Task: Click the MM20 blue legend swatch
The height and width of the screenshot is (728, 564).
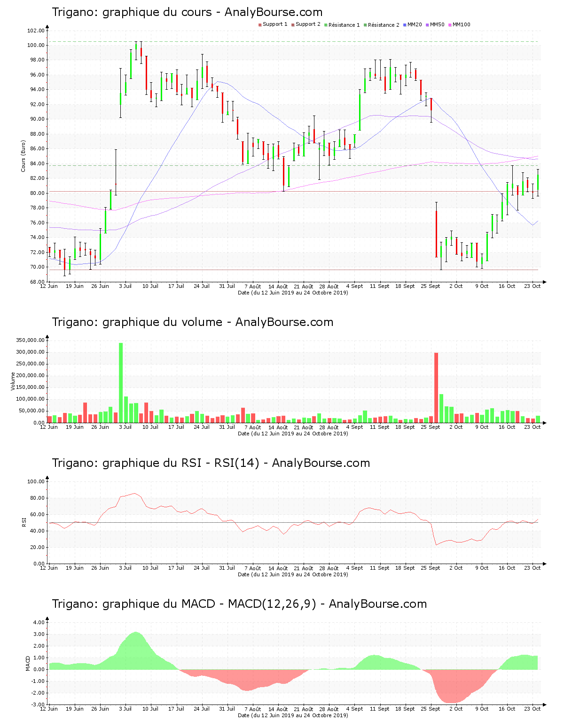Action: click(405, 25)
